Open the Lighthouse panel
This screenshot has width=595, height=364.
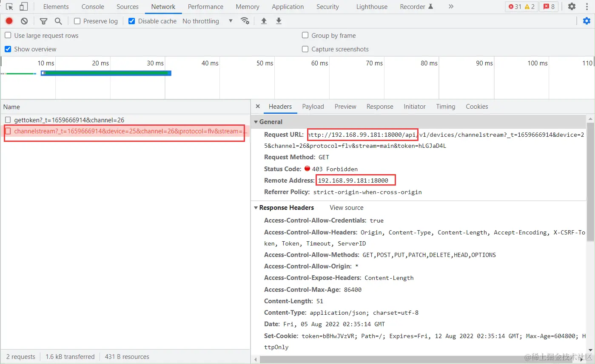point(372,7)
